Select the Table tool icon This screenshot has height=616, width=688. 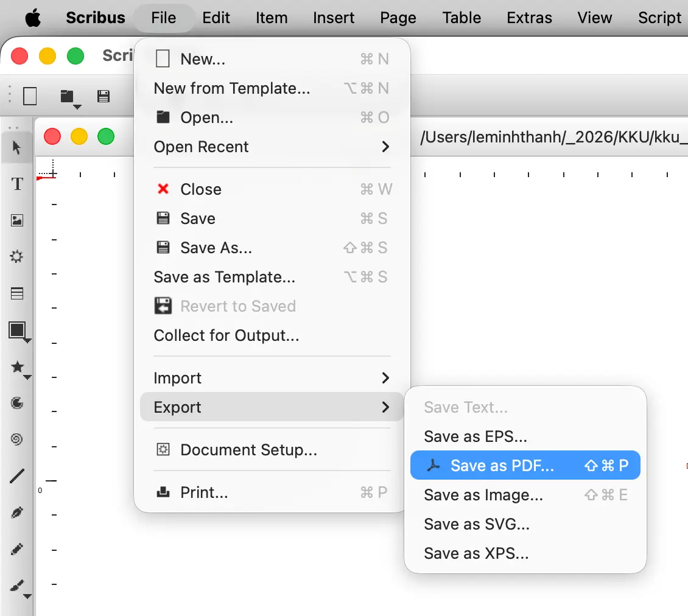click(17, 293)
